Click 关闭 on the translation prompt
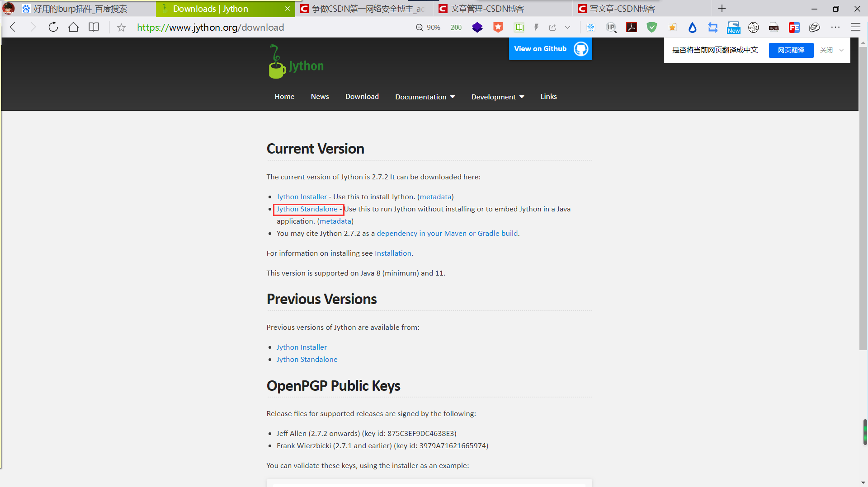 coord(826,50)
